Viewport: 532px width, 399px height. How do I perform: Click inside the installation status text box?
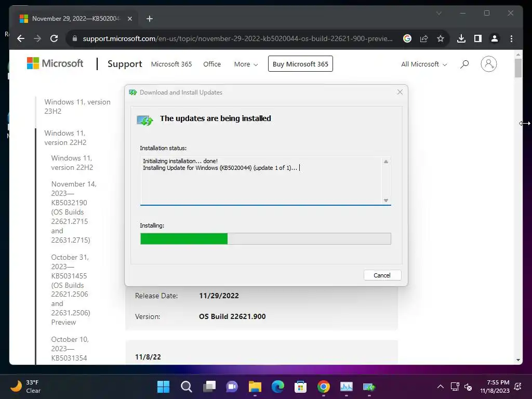pyautogui.click(x=261, y=180)
